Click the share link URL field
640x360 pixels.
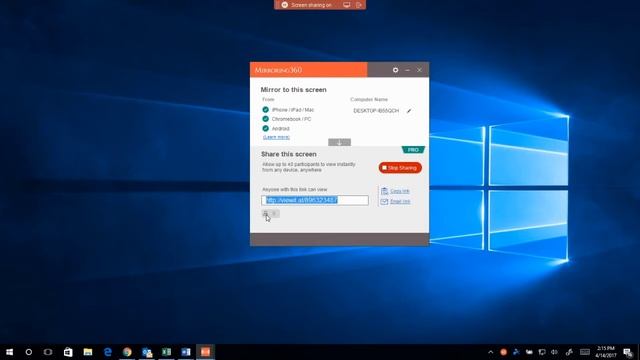click(x=315, y=200)
